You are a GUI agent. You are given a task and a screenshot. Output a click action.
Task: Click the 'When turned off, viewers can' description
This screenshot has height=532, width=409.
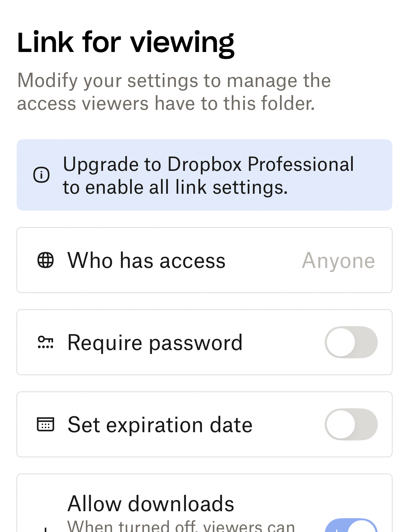coord(181,526)
